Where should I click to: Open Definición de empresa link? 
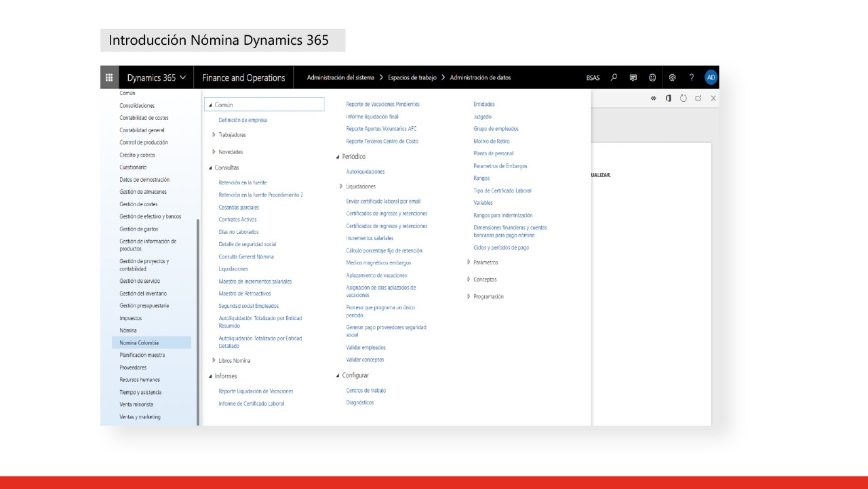tap(243, 120)
